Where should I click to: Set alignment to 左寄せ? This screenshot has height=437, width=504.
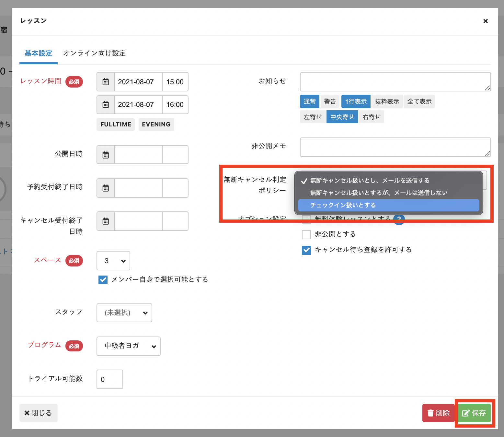[313, 117]
